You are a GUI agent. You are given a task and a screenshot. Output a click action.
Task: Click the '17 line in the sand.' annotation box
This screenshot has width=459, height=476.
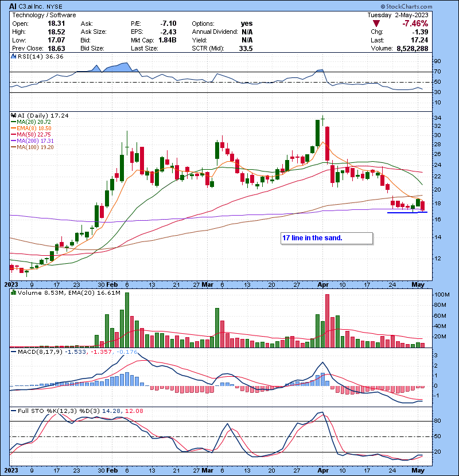coord(326,238)
